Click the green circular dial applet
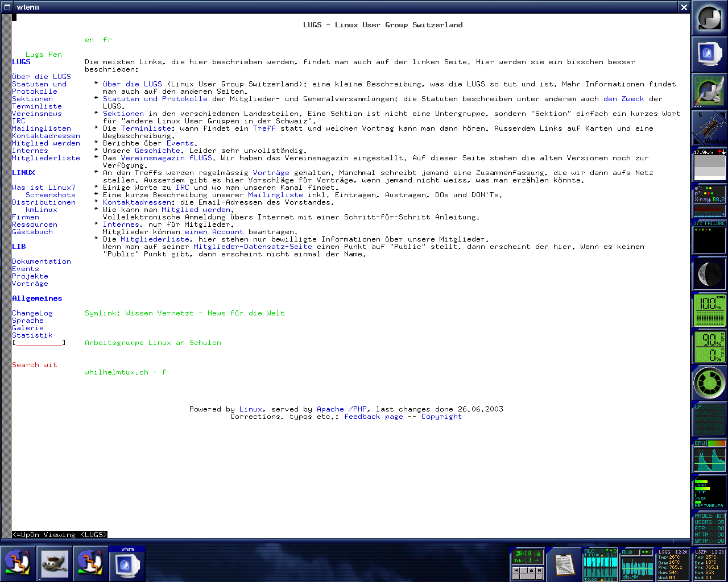Screen dimensions: 728x582 (x=709, y=383)
